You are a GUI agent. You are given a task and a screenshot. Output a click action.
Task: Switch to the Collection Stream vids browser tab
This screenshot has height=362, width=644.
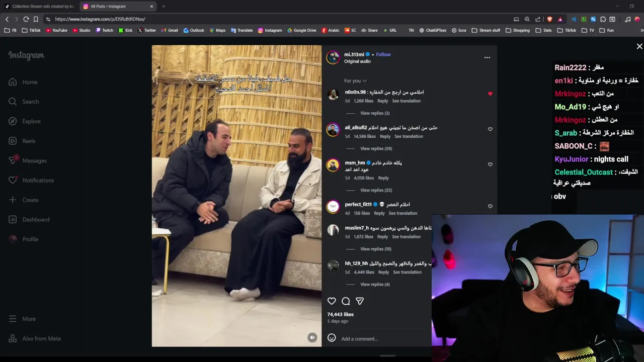click(39, 6)
